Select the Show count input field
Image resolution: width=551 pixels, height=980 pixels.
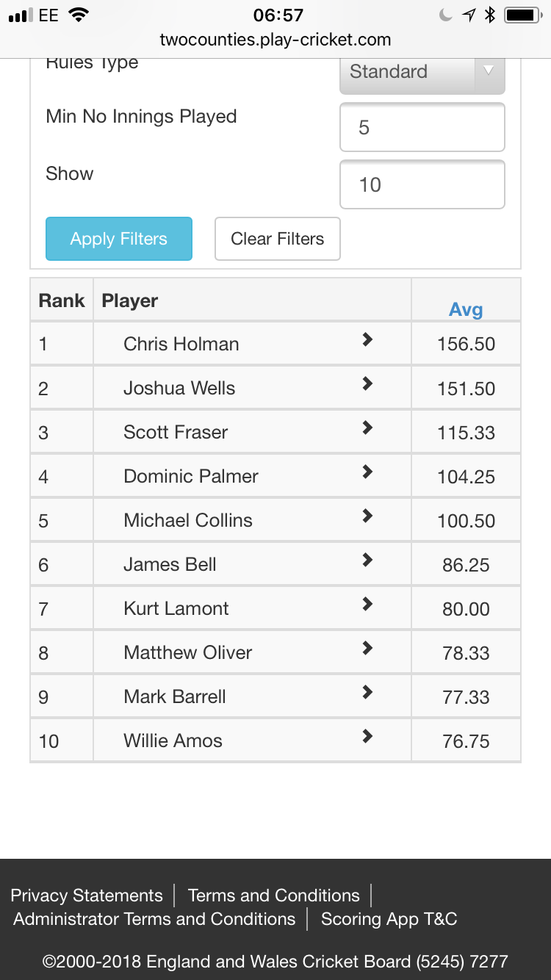422,184
